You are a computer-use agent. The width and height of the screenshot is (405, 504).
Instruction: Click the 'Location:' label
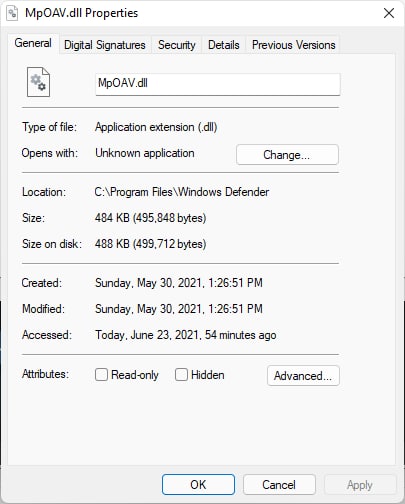point(44,192)
